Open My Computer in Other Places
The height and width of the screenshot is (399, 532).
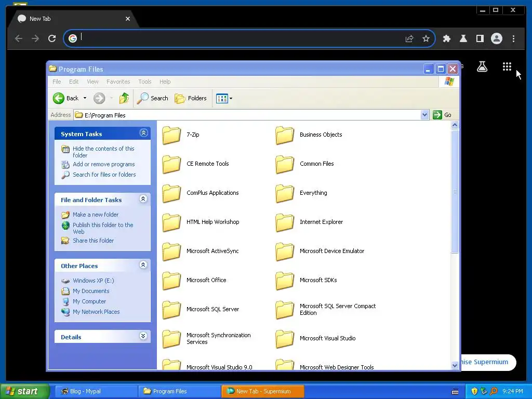click(x=89, y=301)
